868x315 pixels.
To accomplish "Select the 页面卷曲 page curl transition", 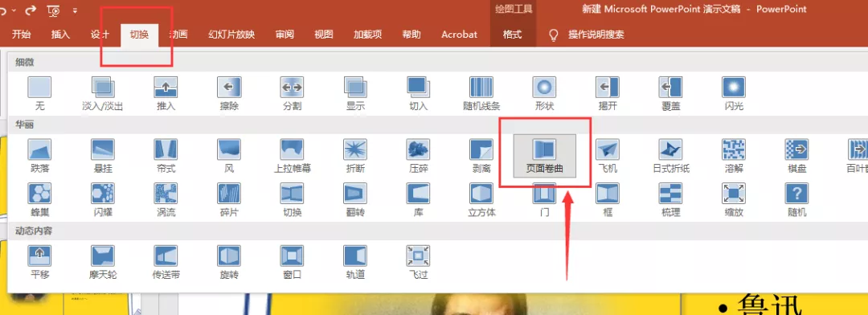I will point(545,156).
